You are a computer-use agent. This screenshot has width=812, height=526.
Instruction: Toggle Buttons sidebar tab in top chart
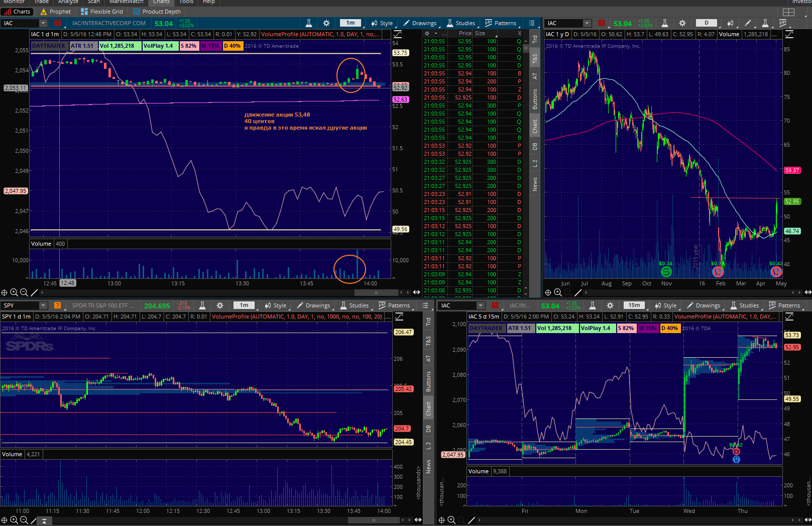535,99
